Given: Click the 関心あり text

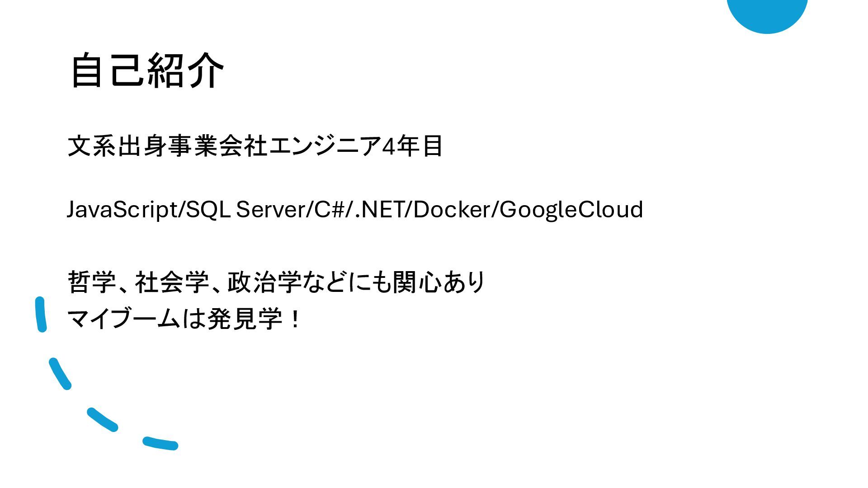Looking at the screenshot, I should tap(439, 282).
